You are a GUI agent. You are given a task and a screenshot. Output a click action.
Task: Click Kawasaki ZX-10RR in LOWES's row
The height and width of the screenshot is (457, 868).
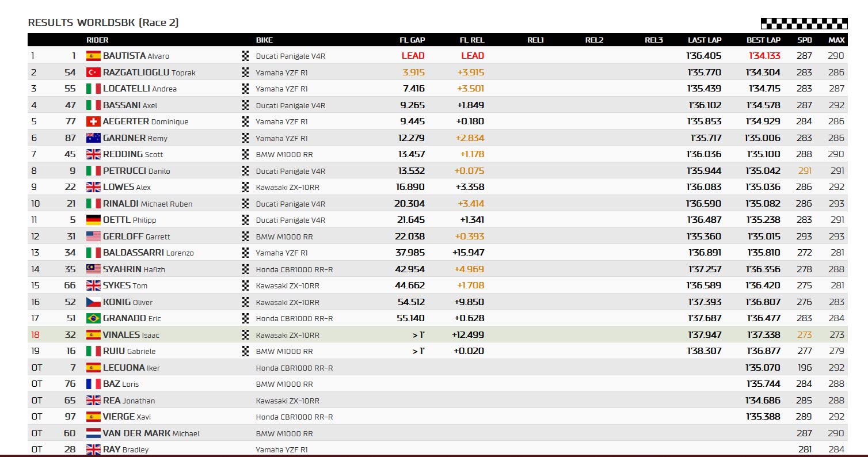[x=288, y=187]
